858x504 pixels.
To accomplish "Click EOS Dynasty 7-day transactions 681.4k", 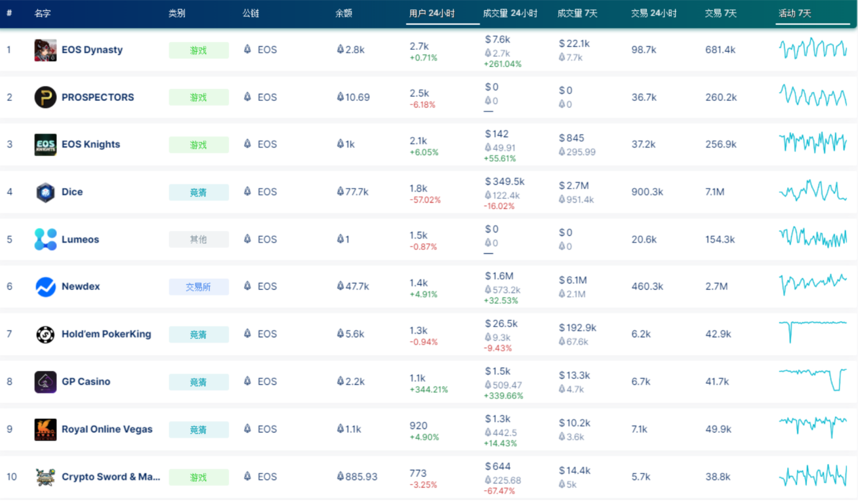I will [x=720, y=50].
